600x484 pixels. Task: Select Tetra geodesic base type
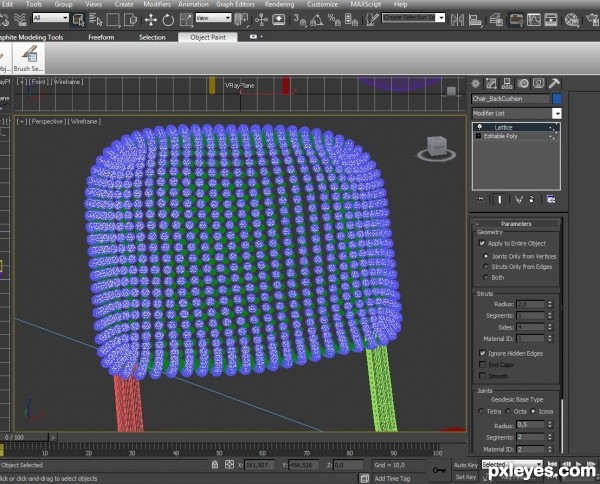coord(481,411)
